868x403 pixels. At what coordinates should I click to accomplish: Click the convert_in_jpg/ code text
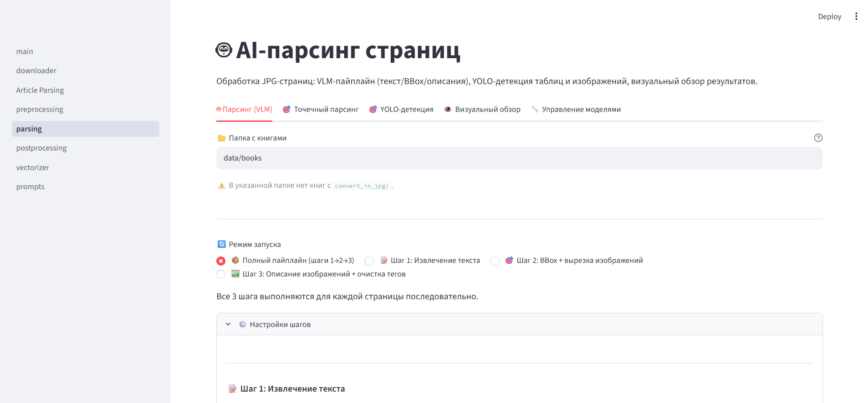pos(362,186)
